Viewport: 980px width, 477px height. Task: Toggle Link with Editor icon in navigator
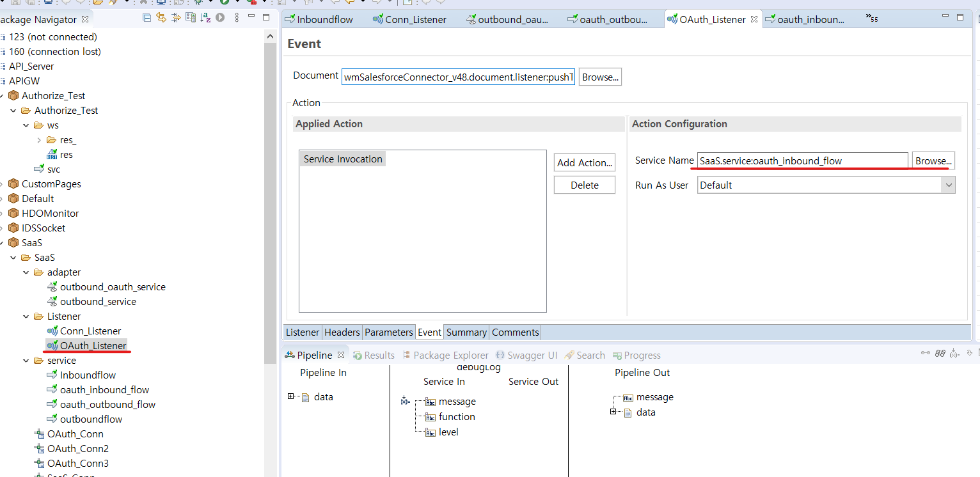click(161, 18)
